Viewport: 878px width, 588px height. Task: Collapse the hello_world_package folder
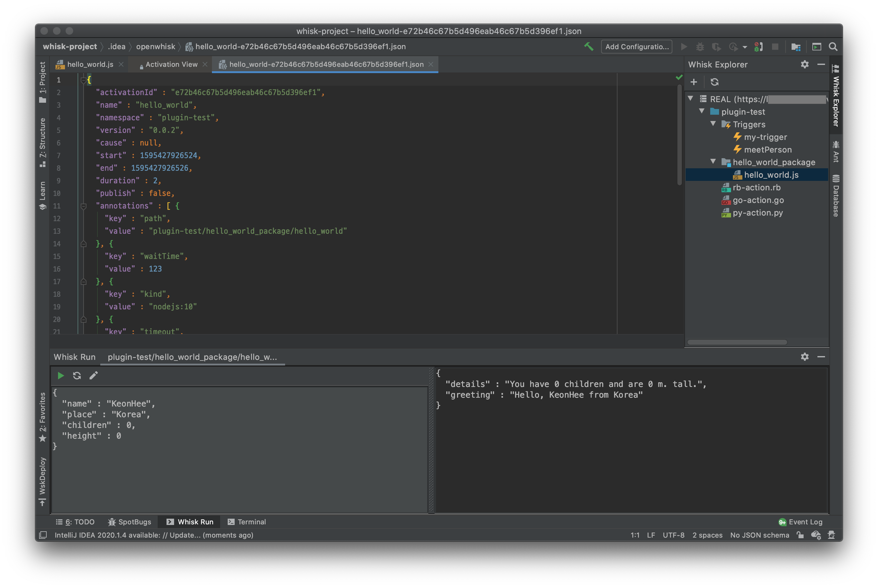[x=713, y=162]
